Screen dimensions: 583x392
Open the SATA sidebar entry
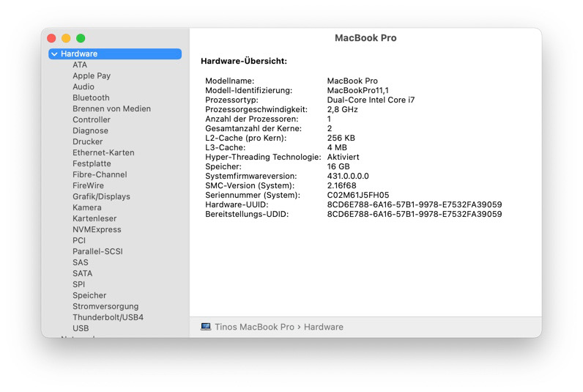click(82, 273)
